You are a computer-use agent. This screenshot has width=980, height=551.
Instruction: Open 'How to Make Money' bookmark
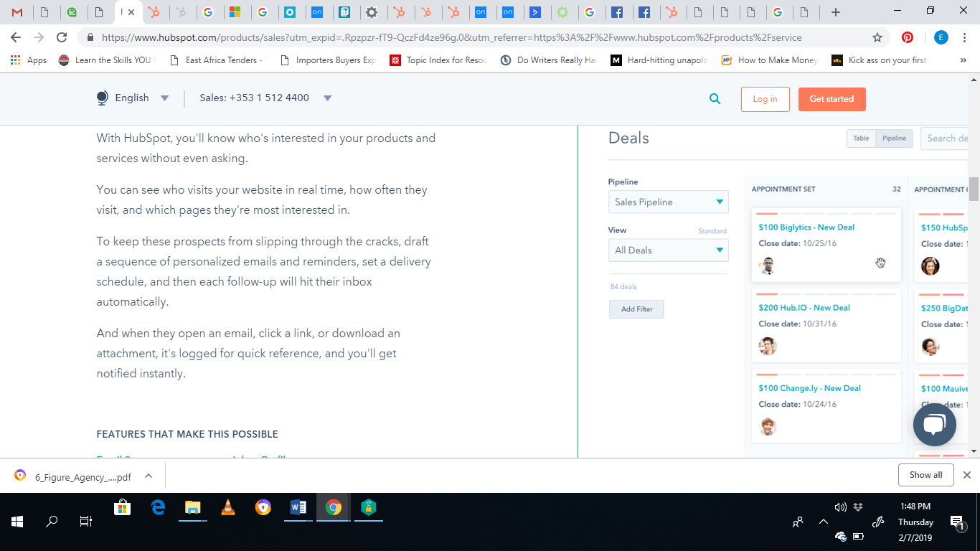770,60
